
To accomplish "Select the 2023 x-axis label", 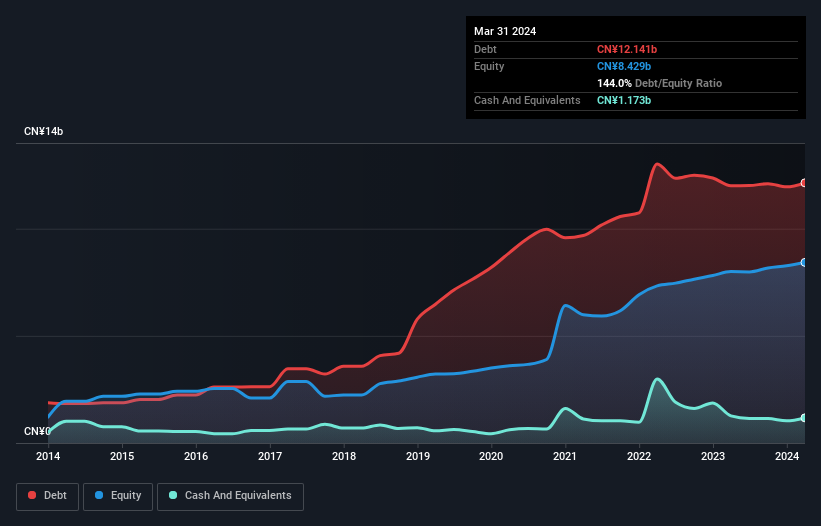I will tap(713, 456).
